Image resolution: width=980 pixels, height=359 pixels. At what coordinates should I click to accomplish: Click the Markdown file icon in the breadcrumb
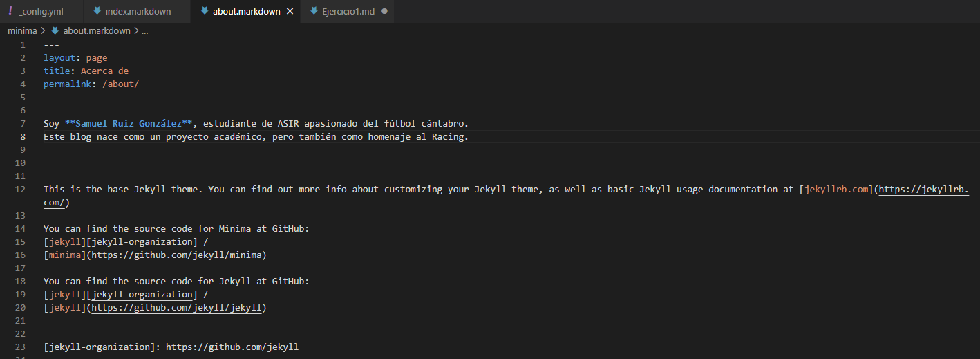coord(55,31)
